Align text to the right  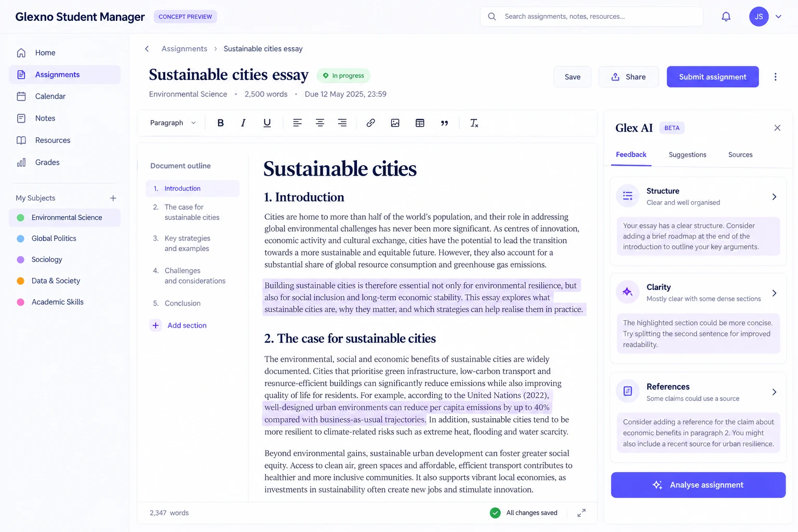coord(342,123)
